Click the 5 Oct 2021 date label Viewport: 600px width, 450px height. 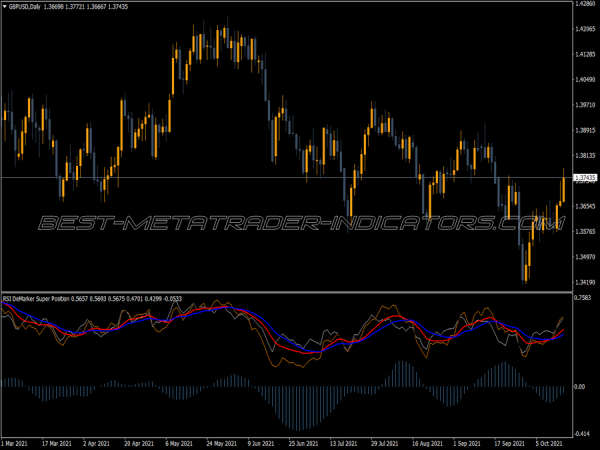coord(549,444)
